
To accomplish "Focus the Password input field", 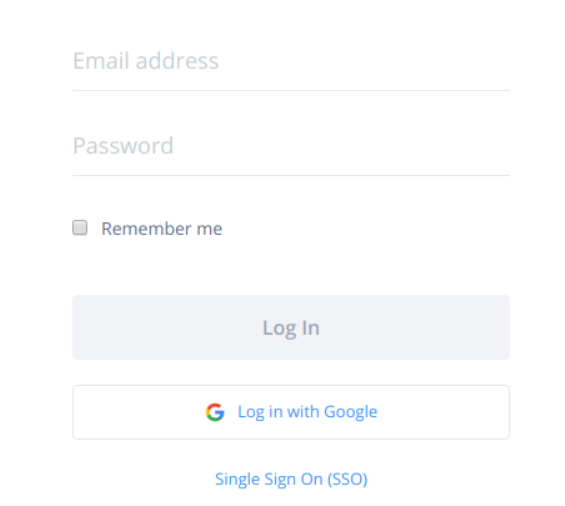I will [291, 146].
